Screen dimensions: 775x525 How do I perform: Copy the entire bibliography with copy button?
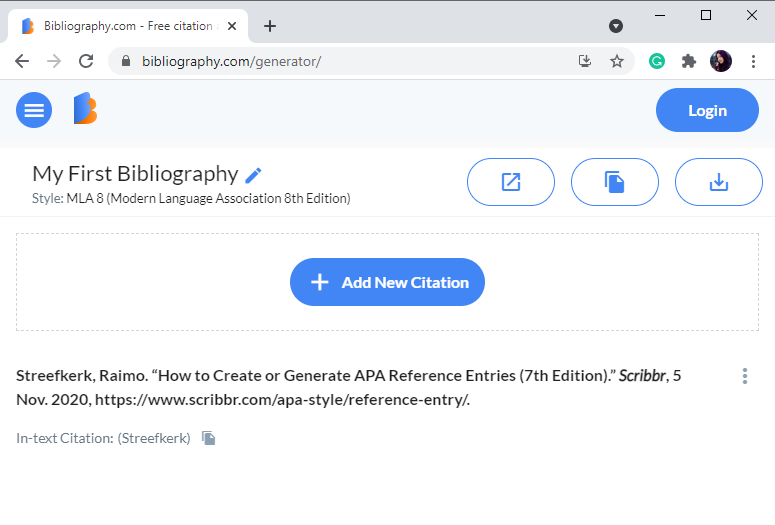pos(615,182)
